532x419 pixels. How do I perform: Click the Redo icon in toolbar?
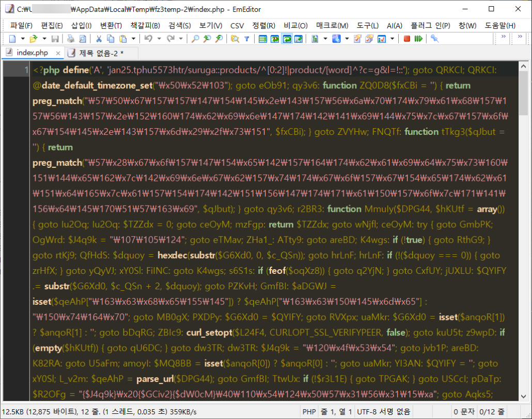170,39
